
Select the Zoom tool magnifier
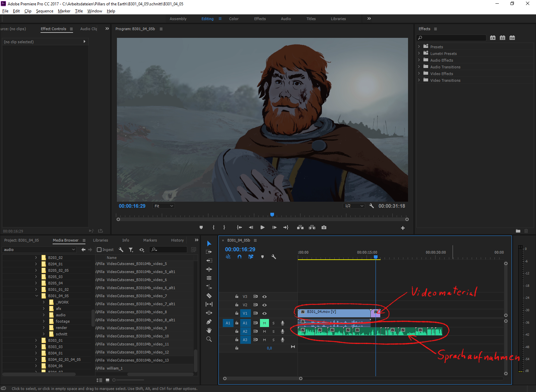click(209, 339)
